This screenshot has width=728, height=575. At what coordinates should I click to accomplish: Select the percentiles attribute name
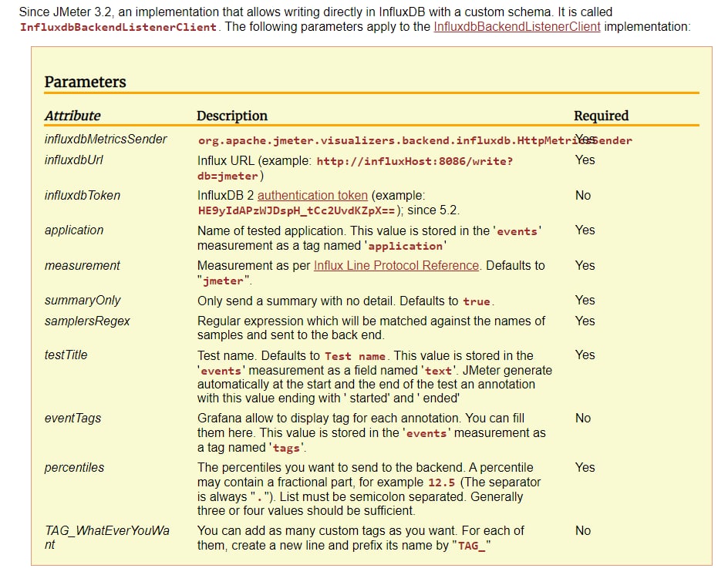(x=74, y=467)
